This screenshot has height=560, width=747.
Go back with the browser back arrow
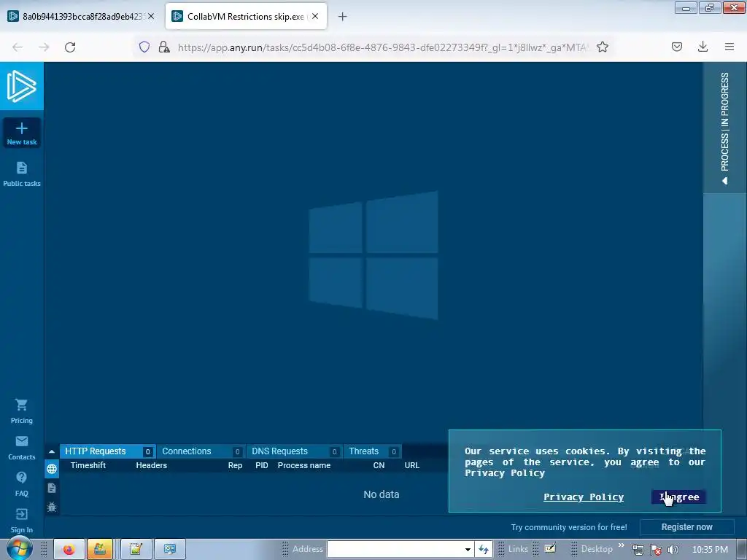18,47
